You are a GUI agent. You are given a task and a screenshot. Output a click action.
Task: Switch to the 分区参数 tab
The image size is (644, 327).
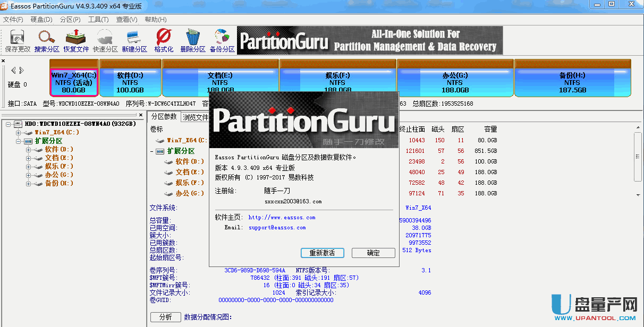coord(163,117)
